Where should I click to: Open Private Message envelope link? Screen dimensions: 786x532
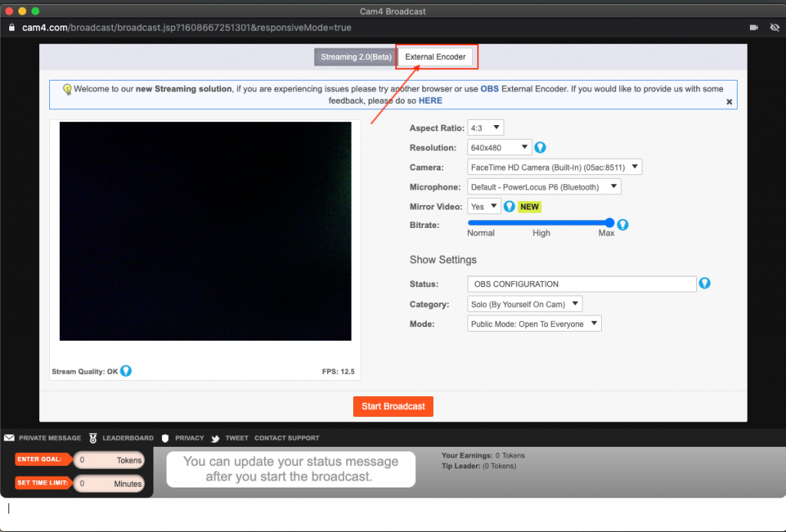coord(43,438)
